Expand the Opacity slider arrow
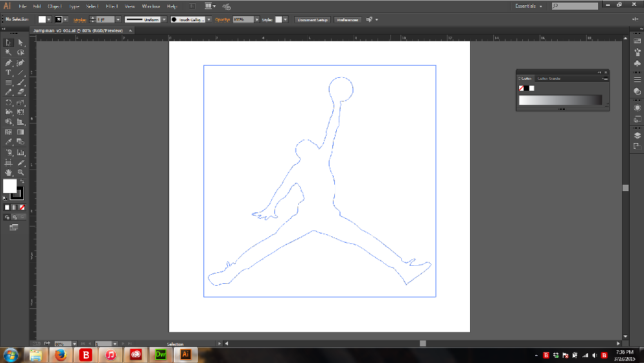 (x=257, y=20)
